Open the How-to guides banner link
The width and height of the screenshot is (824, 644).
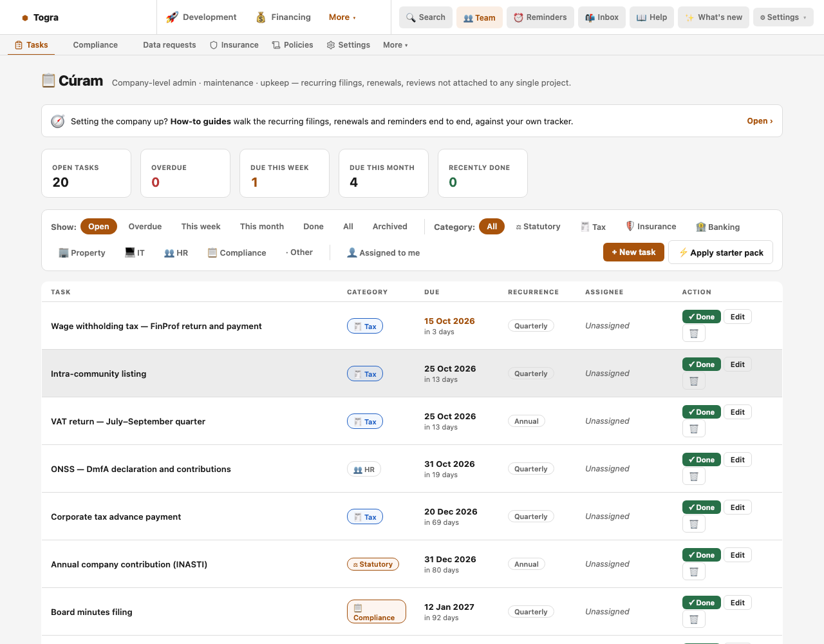[760, 121]
